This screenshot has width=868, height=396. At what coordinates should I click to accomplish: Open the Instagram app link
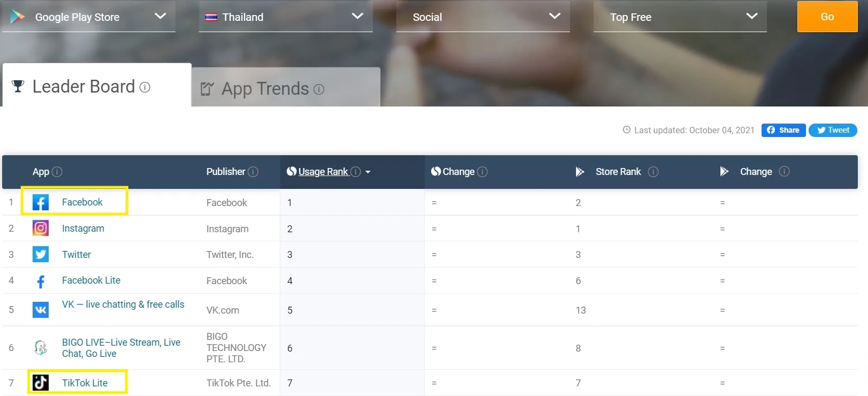pos(83,229)
